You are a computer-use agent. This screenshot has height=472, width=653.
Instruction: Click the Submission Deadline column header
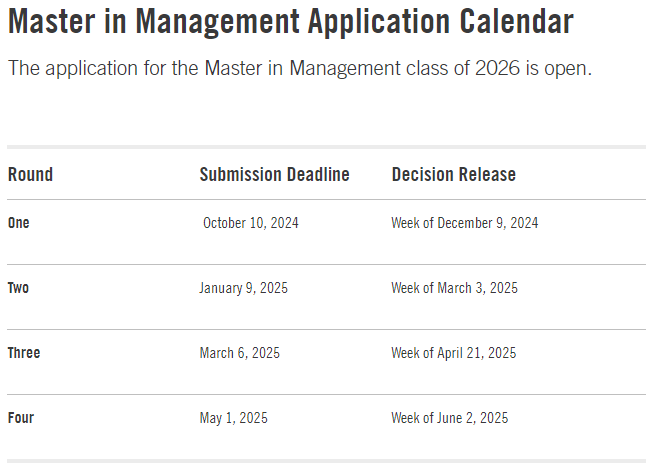coord(274,174)
